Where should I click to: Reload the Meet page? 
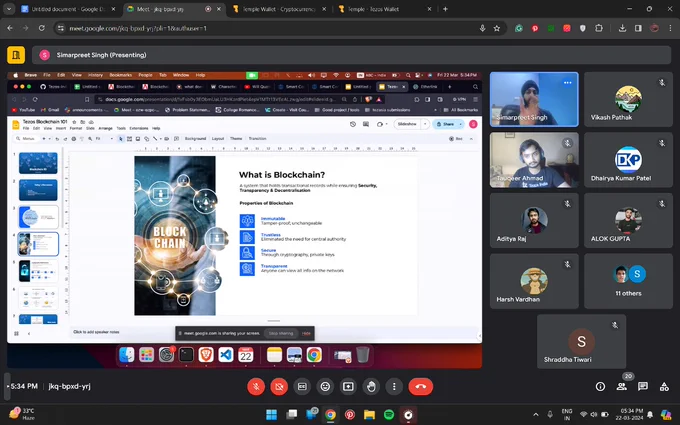tap(42, 28)
